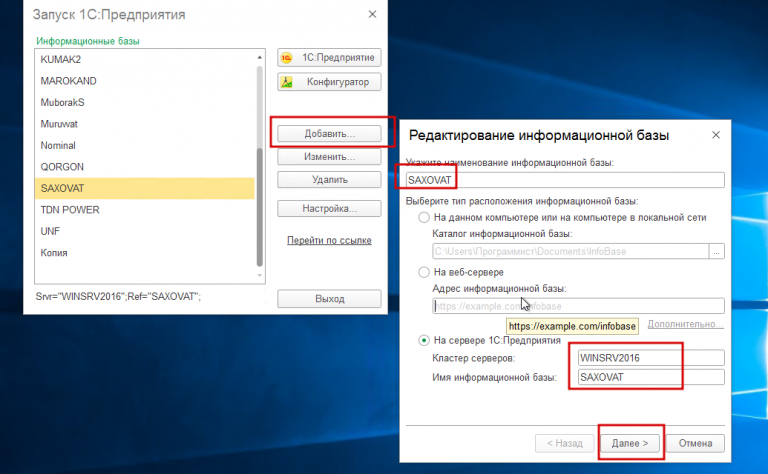Select MuborakS infobase
The height and width of the screenshot is (474, 768).
(x=145, y=102)
